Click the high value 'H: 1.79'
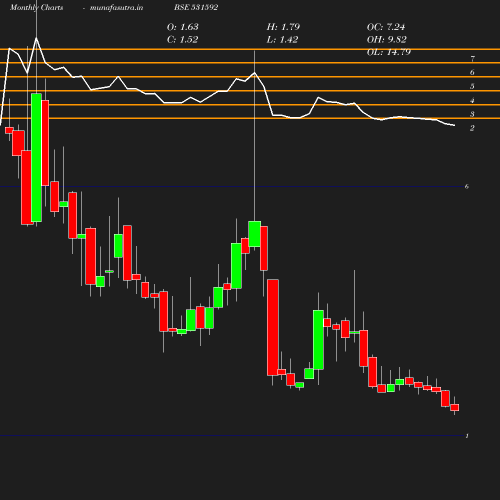The height and width of the screenshot is (500, 500). click(x=283, y=27)
